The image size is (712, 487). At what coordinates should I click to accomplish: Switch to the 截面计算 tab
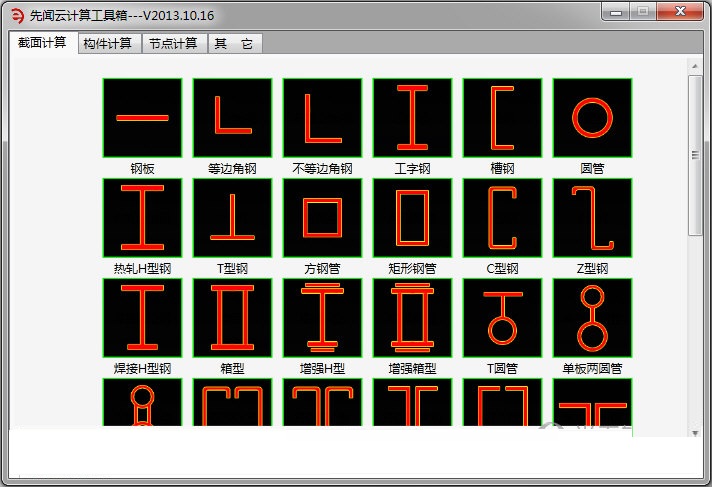click(x=42, y=43)
